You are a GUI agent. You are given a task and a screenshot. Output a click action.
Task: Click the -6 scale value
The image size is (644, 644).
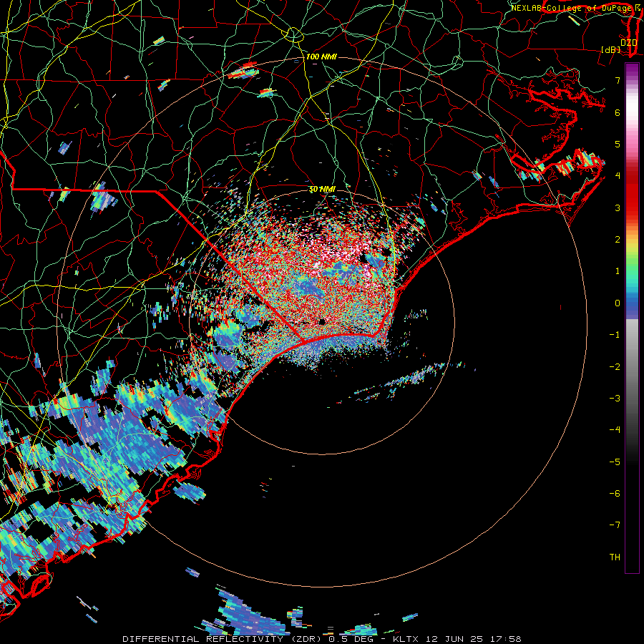click(x=615, y=494)
